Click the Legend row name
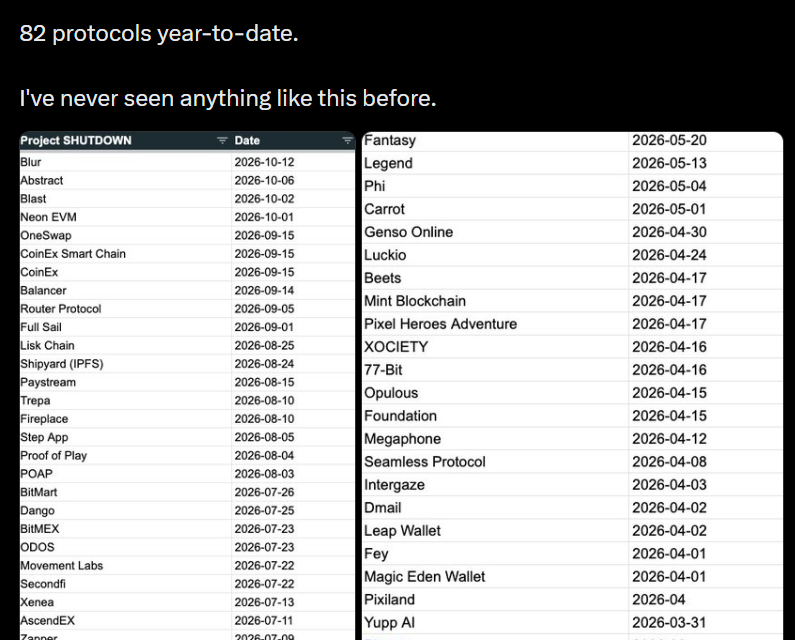This screenshot has width=795, height=640. (388, 163)
